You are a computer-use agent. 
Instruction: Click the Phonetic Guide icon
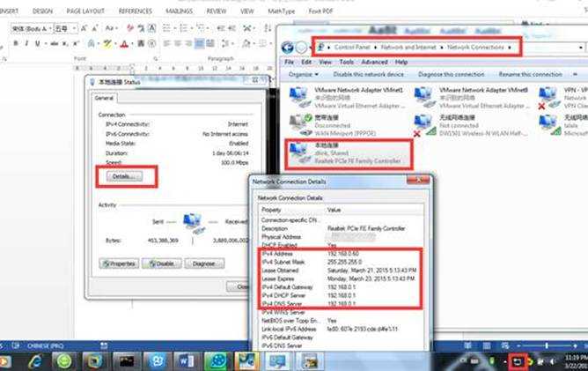coord(141,28)
